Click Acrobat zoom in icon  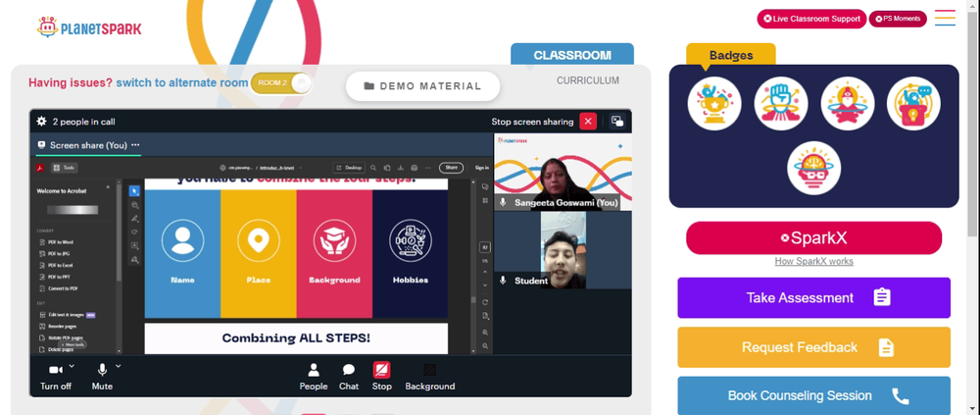click(x=485, y=333)
